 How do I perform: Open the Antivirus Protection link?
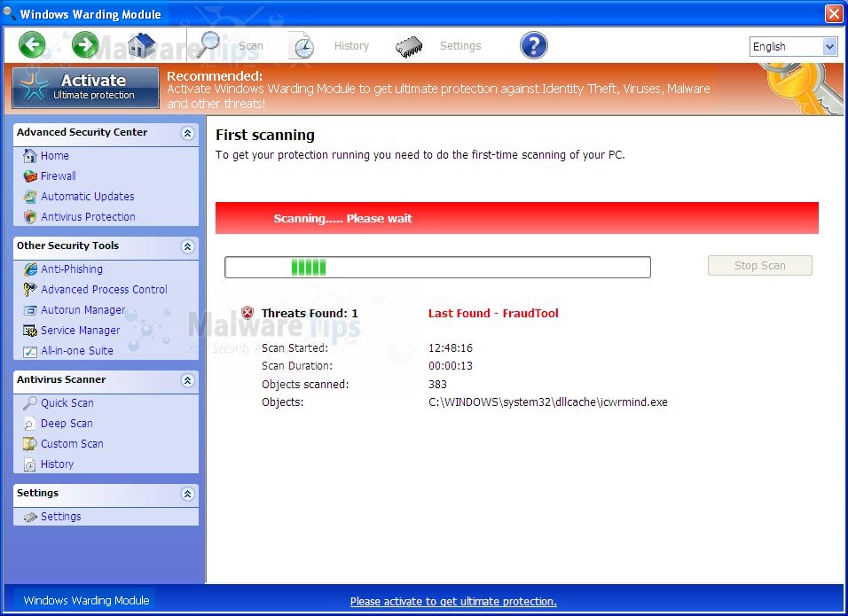click(x=88, y=217)
